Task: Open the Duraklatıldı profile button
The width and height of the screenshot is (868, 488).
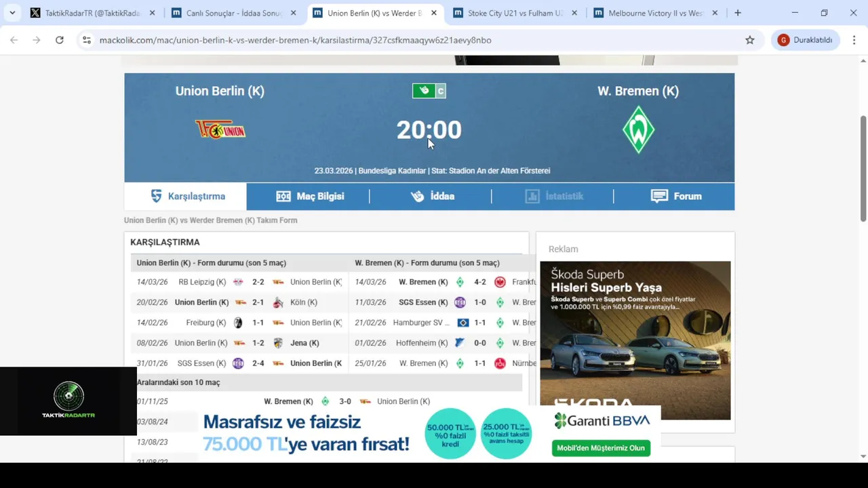Action: (x=806, y=40)
